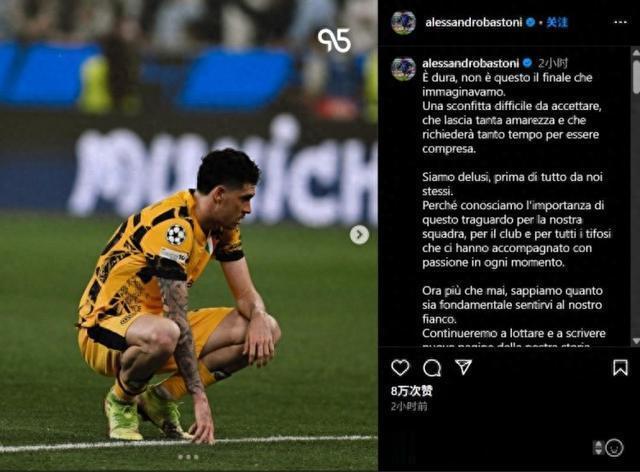
Task: Save the post with the bookmark icon
Action: (x=620, y=367)
